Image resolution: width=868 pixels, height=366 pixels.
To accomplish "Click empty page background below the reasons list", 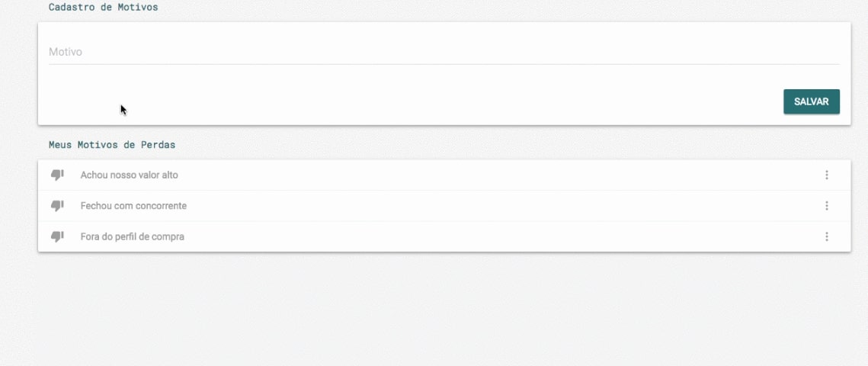I will click(x=443, y=310).
